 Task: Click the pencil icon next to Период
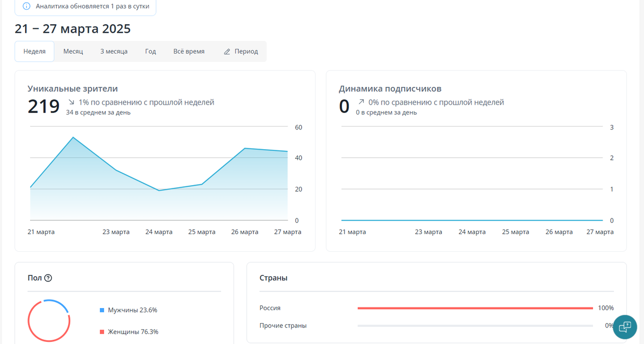click(x=227, y=52)
